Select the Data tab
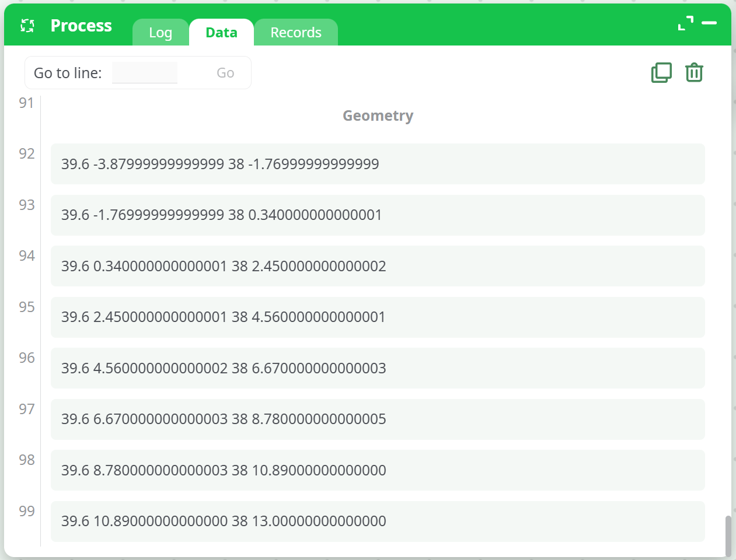736x560 pixels. pos(221,33)
